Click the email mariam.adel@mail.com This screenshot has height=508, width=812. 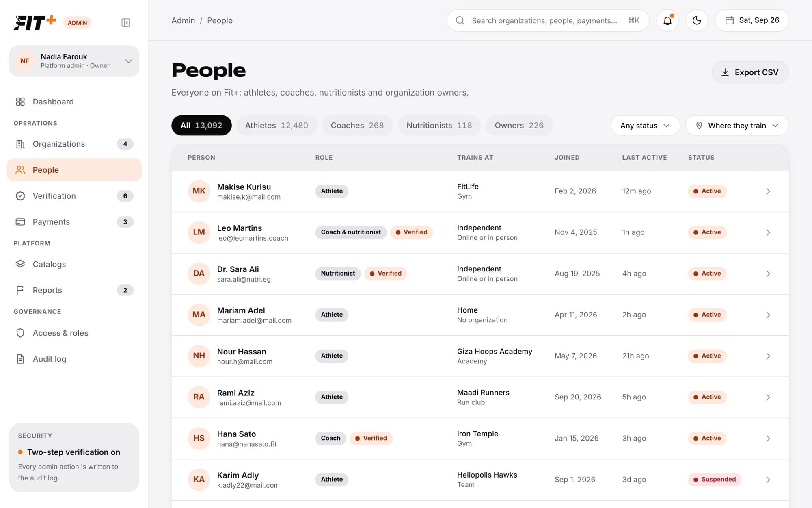click(254, 321)
